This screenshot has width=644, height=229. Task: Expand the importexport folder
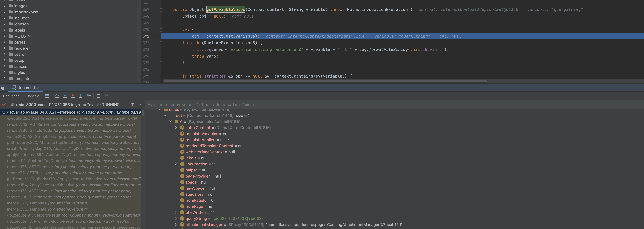5,12
